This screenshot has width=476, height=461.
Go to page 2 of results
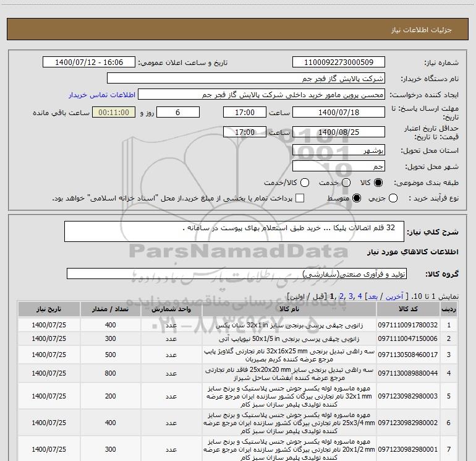(341, 296)
